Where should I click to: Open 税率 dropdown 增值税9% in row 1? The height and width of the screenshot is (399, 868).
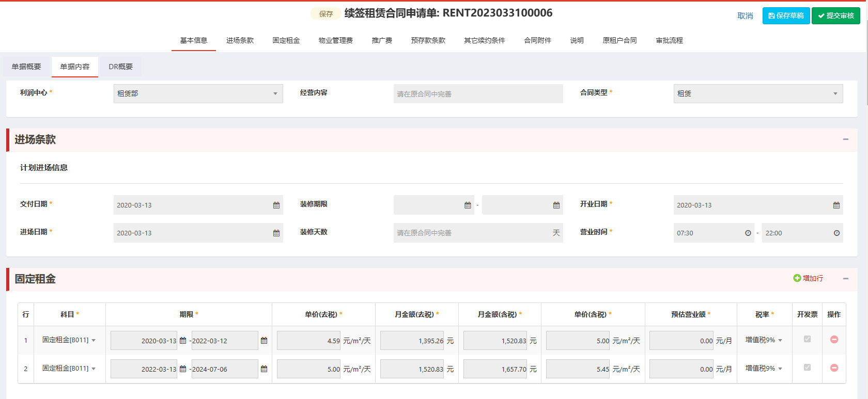[764, 340]
